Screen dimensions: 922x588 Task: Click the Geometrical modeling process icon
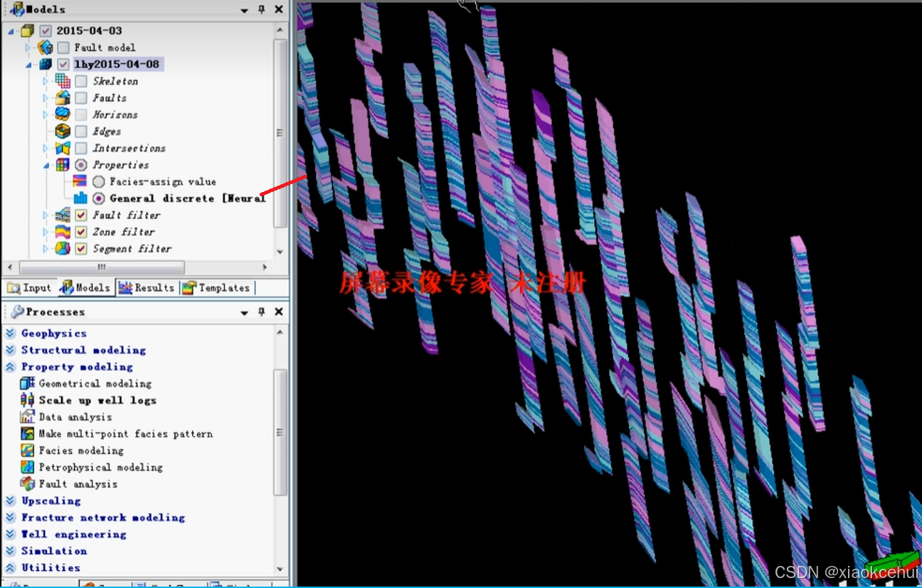(28, 383)
